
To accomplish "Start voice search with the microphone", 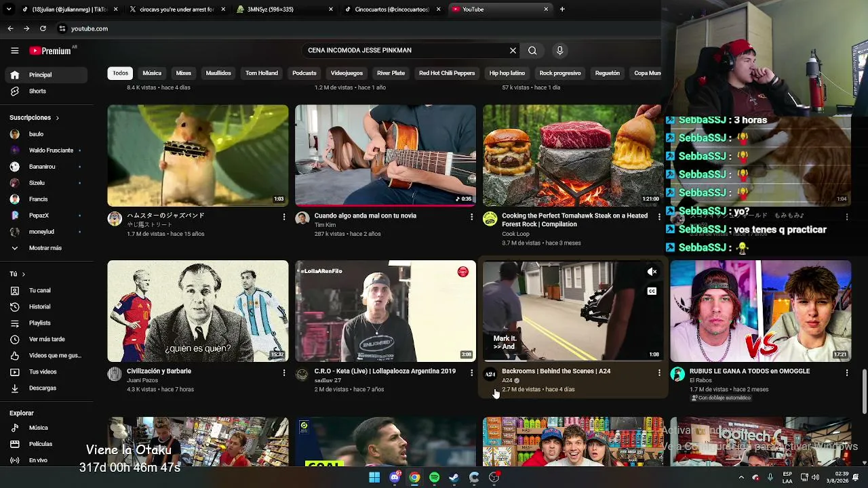I will 559,50.
